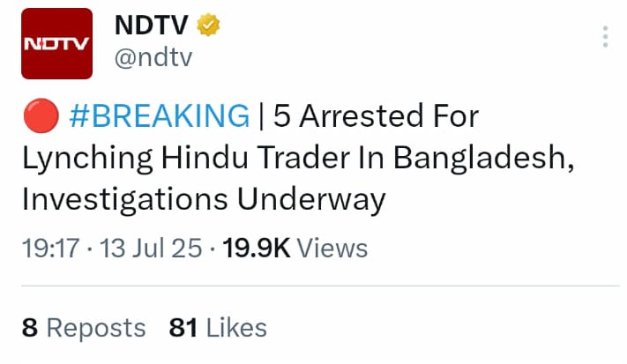627x364 pixels.
Task: Click the bold 8 repost count
Action: pos(30,328)
